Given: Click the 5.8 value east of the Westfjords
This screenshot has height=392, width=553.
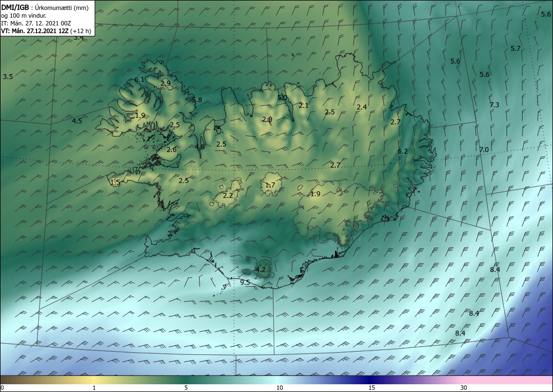Looking at the screenshot, I should point(197,100).
